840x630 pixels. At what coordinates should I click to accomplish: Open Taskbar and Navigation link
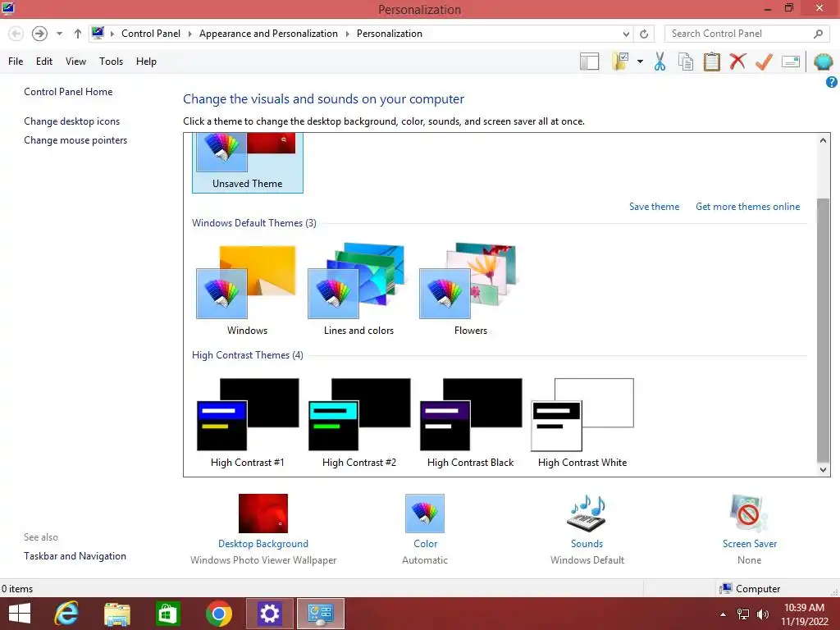click(75, 556)
